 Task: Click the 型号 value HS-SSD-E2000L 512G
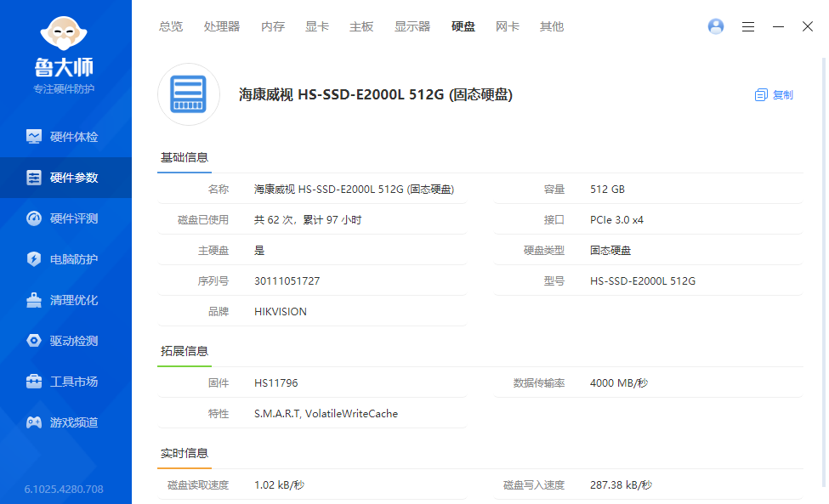click(643, 281)
